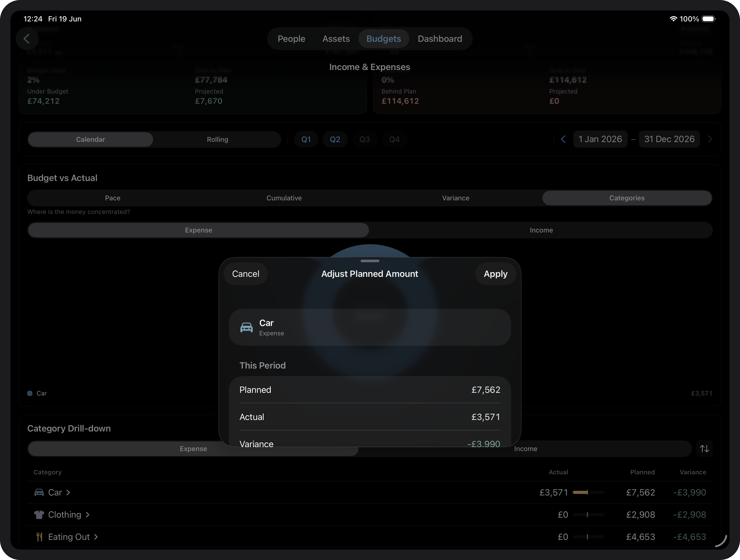Open the 1 Jan 2026 start date picker

[600, 139]
